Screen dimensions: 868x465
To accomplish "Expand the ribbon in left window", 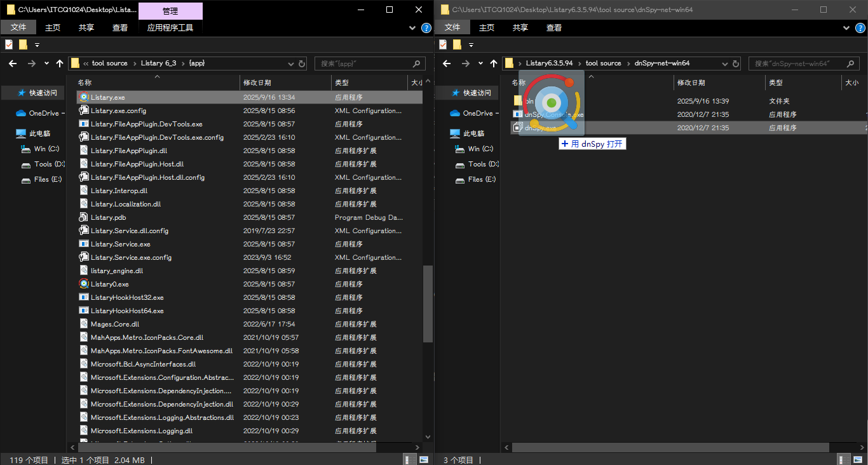I will click(411, 28).
